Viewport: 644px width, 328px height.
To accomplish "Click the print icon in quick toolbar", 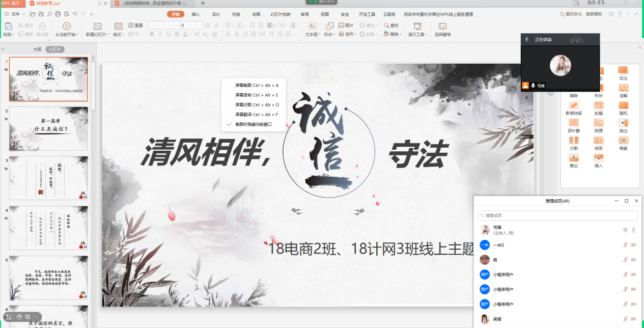I will (x=58, y=14).
